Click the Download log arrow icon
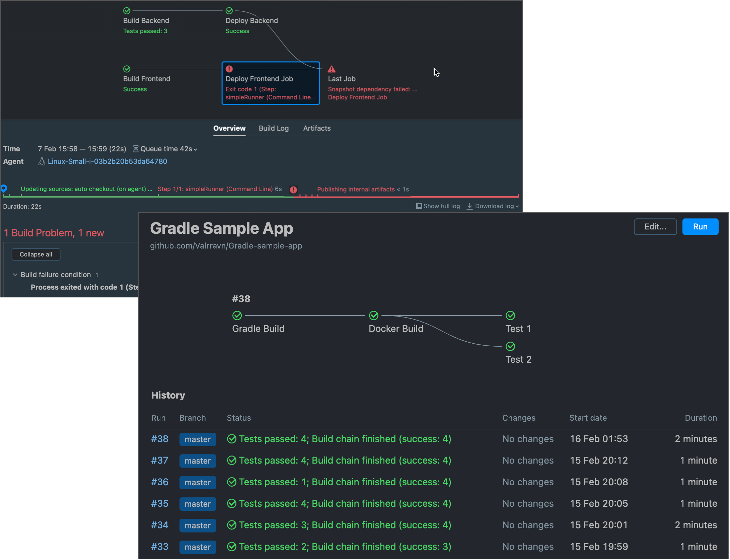Viewport: 730px width, 560px height. coord(469,206)
